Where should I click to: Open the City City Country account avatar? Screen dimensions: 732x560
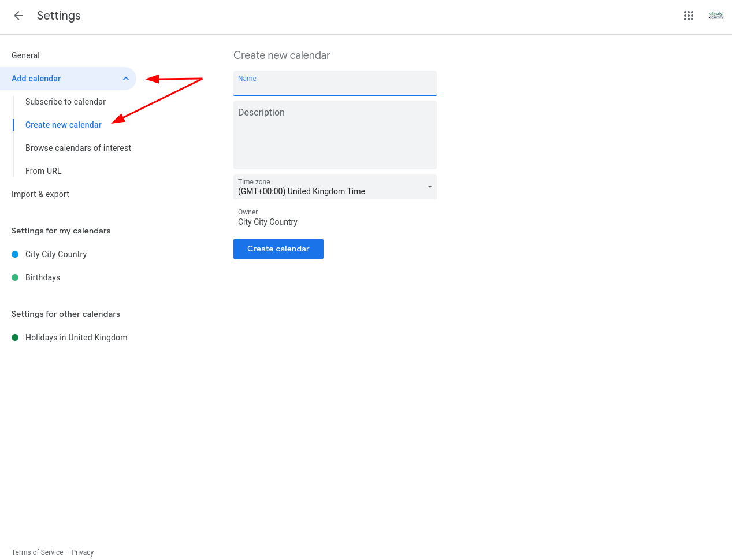pyautogui.click(x=716, y=16)
